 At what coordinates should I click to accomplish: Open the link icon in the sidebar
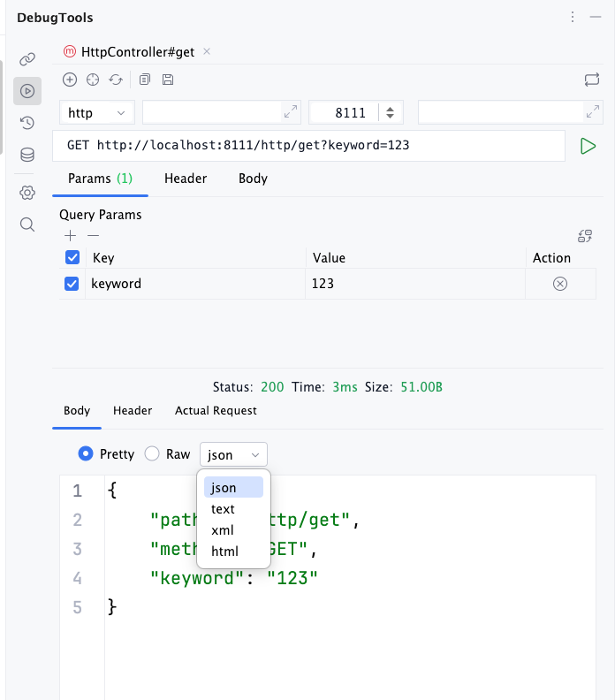(x=27, y=59)
